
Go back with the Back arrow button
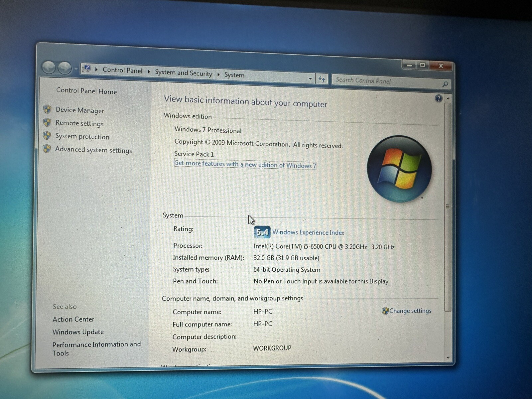coord(49,67)
